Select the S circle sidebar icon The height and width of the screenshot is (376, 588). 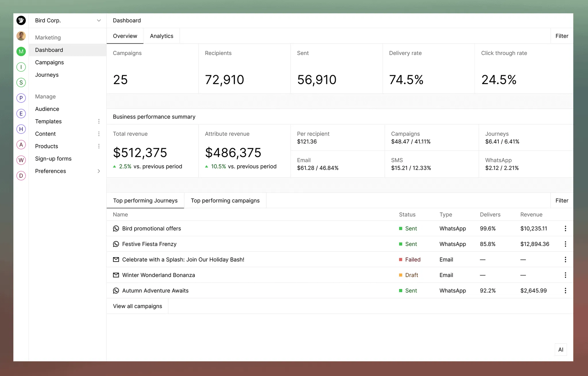point(21,83)
